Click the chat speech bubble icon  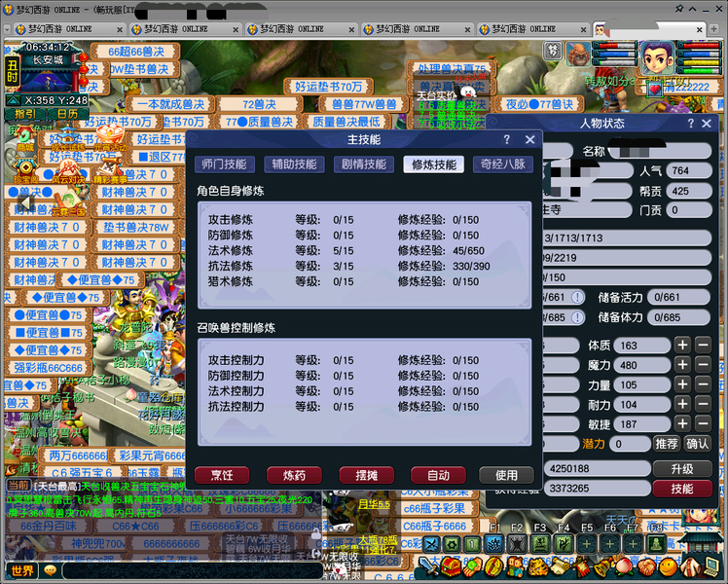click(51, 570)
